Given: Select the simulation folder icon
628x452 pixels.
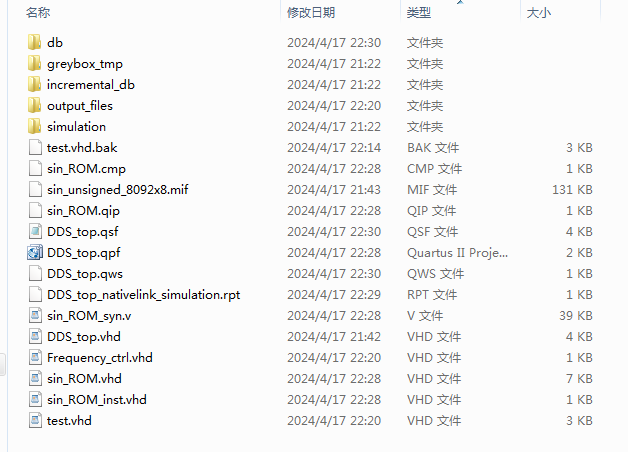Looking at the screenshot, I should pos(34,126).
